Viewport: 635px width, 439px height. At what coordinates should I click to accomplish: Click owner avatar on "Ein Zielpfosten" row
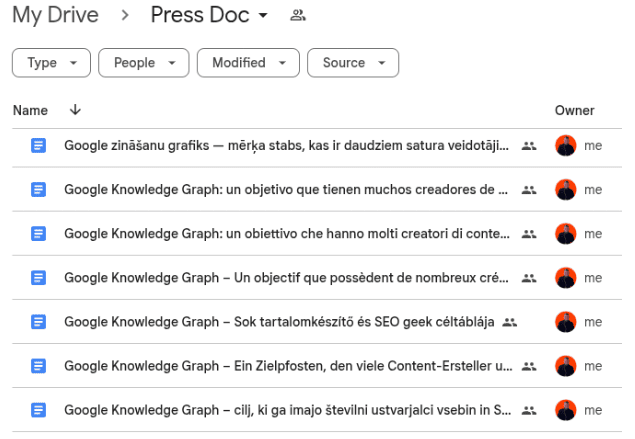566,366
